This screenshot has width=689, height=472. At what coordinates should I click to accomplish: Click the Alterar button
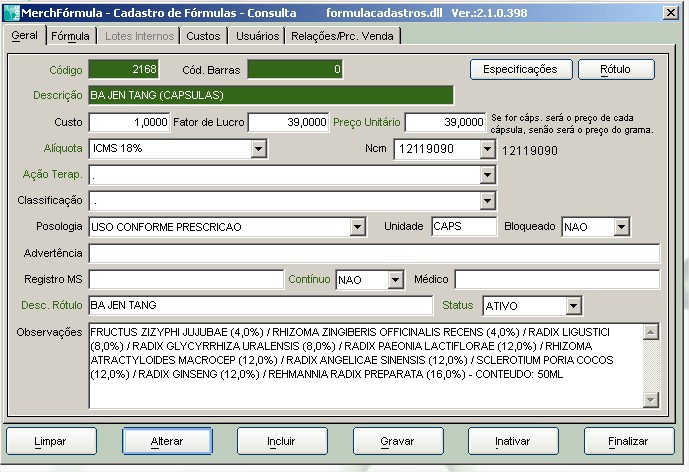[167, 440]
